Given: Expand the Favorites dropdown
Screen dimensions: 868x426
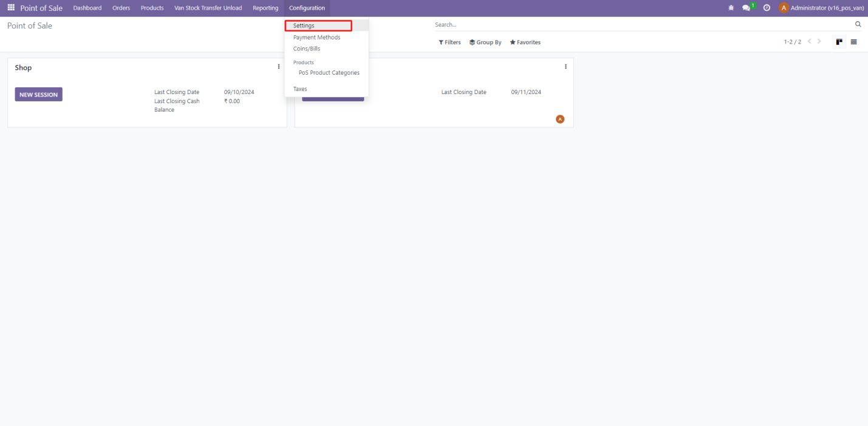Looking at the screenshot, I should point(525,42).
